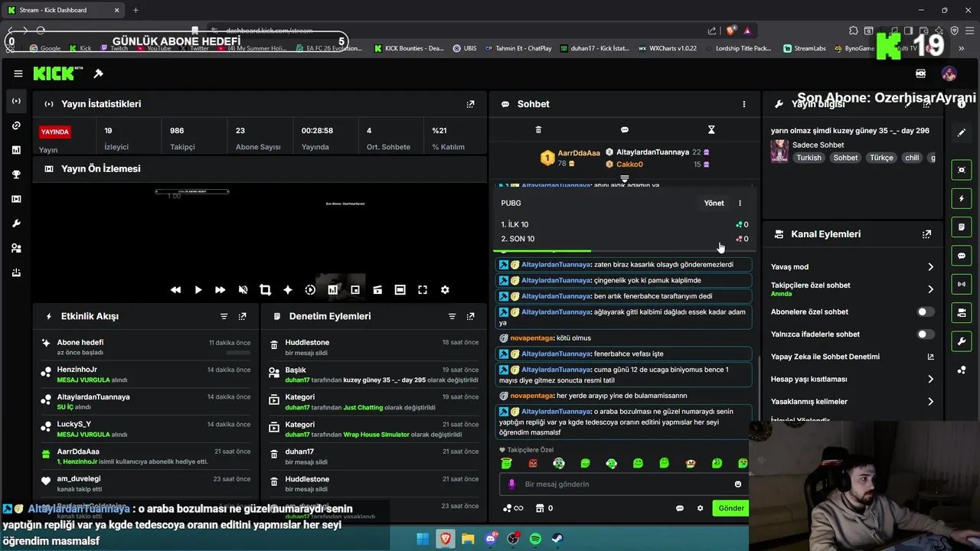
Task: Select the '1. İLK 10' prediction option
Action: [625, 224]
